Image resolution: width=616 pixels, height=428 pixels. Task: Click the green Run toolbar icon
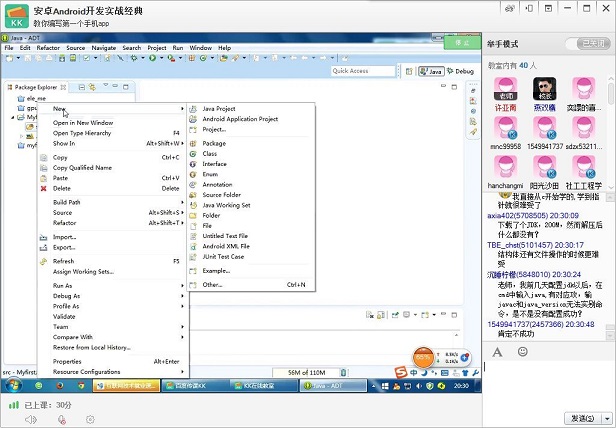coord(152,58)
